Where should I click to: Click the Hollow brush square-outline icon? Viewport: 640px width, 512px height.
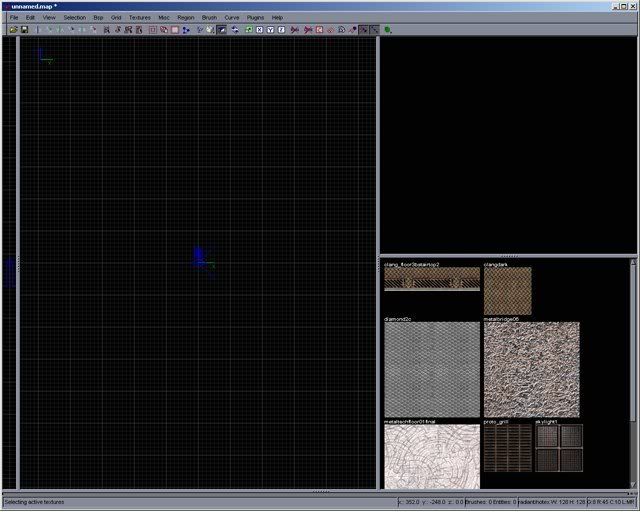tap(153, 29)
